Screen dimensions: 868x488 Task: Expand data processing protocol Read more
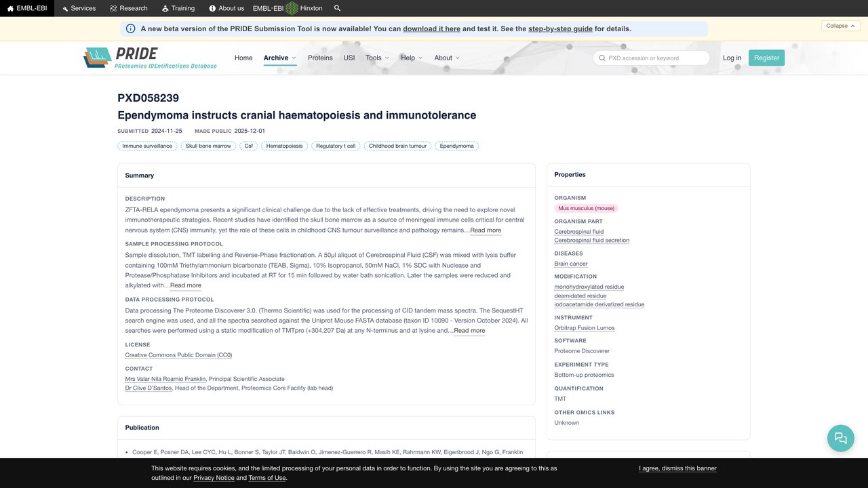pos(469,331)
